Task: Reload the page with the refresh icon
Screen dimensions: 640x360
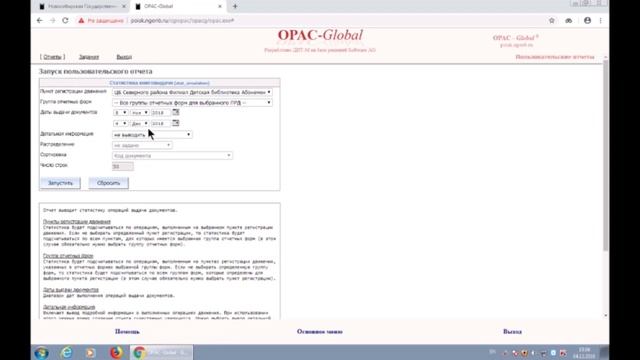Action: tap(65, 20)
